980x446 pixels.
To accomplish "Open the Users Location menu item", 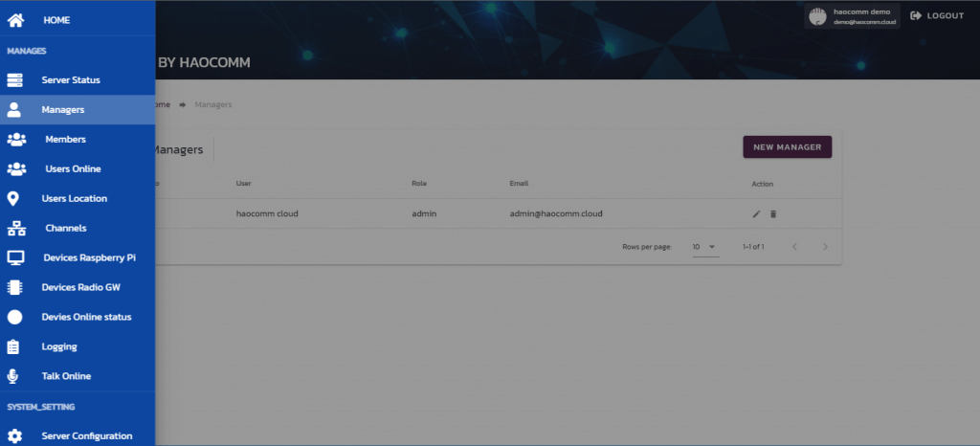I will pos(78,199).
